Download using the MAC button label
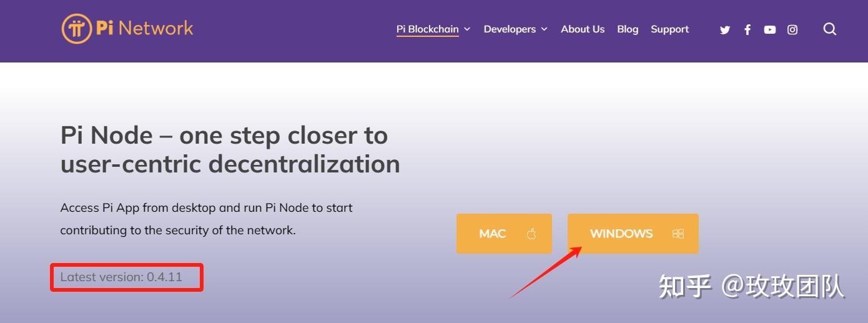The height and width of the screenshot is (323, 868). click(492, 234)
